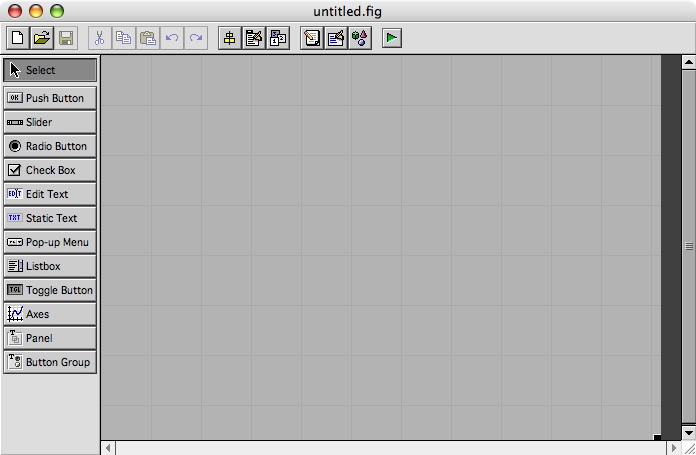This screenshot has height=455, width=696.
Task: Pick the Button Group component
Action: pyautogui.click(x=50, y=362)
